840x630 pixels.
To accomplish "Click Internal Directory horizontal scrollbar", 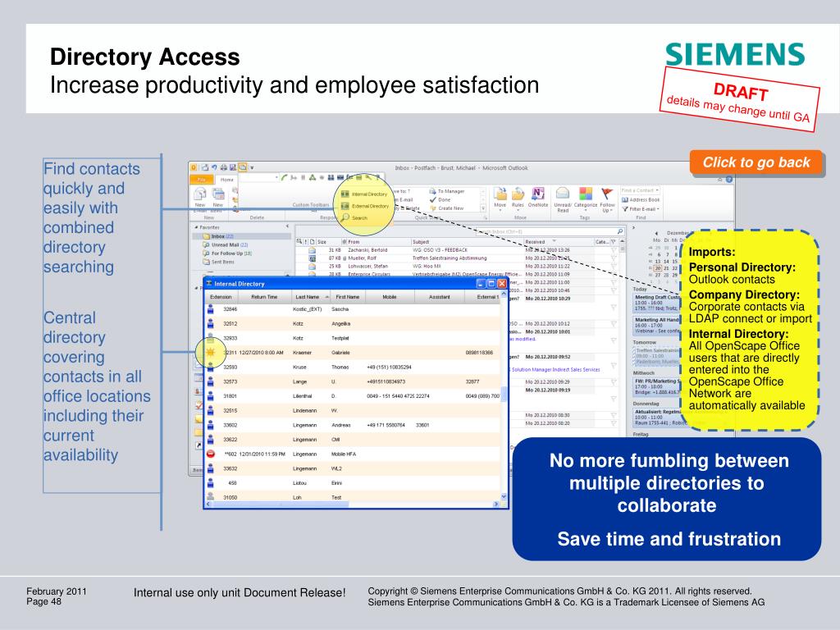I will (280, 504).
